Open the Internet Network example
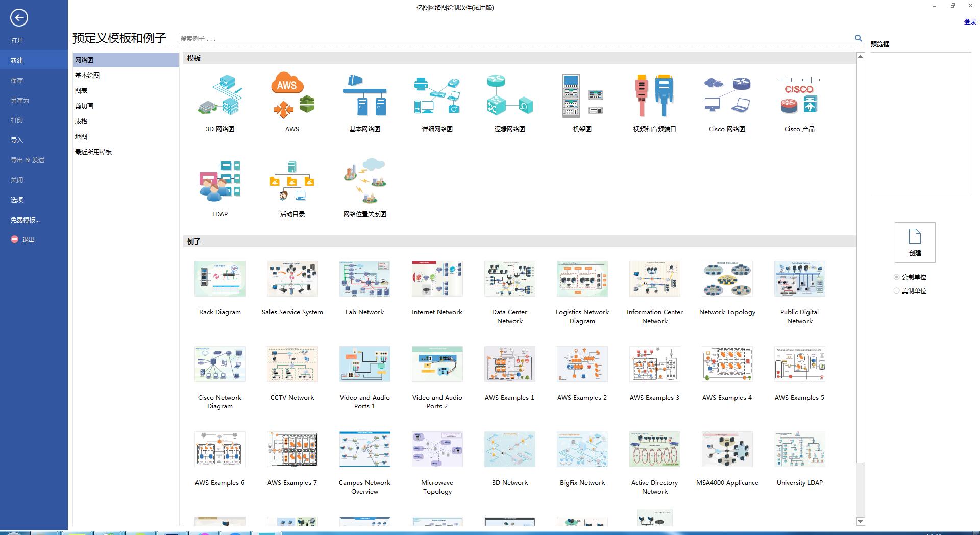This screenshot has width=980, height=535. point(437,279)
